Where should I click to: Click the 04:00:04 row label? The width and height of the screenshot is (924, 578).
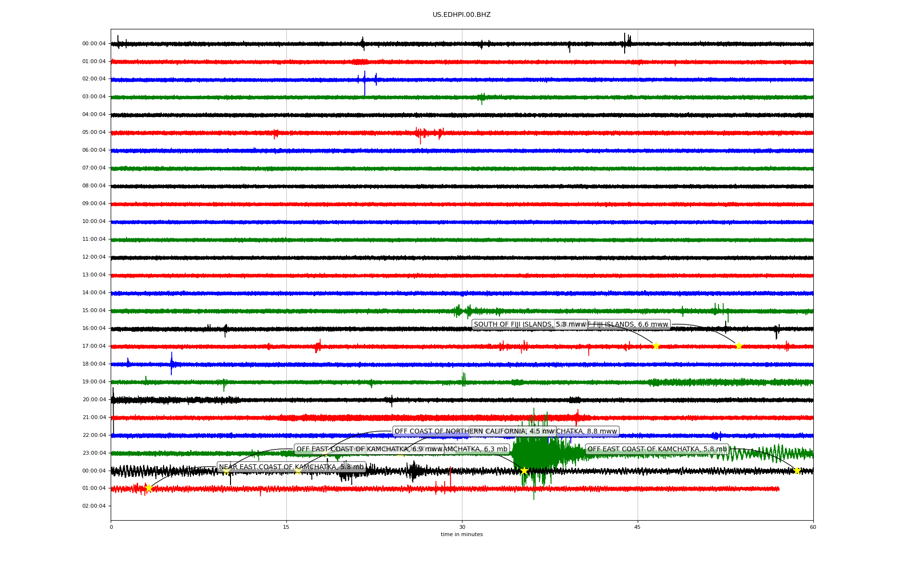point(94,115)
